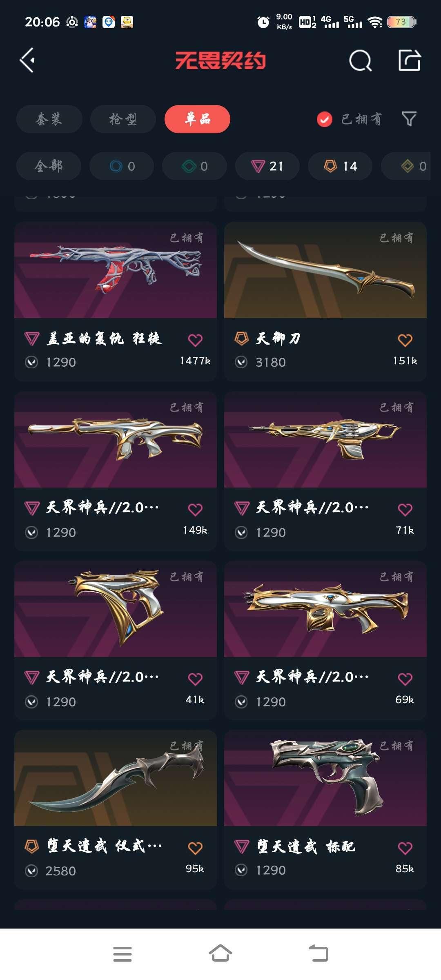
Task: Tap heart on 堕天遗武 标配 pistol
Action: [x=405, y=849]
